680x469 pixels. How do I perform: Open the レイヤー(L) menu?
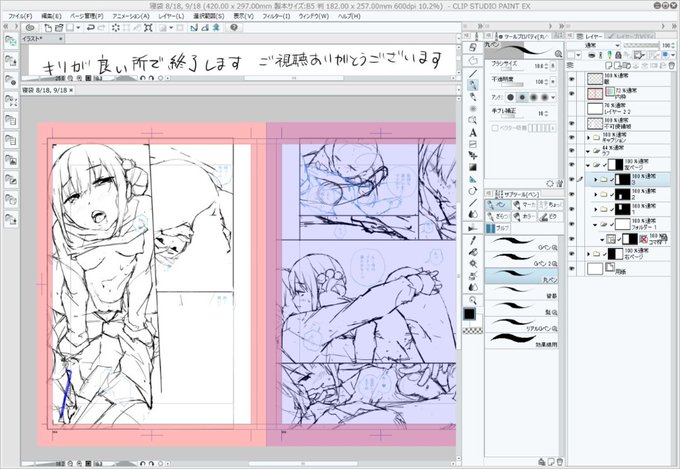[x=171, y=16]
